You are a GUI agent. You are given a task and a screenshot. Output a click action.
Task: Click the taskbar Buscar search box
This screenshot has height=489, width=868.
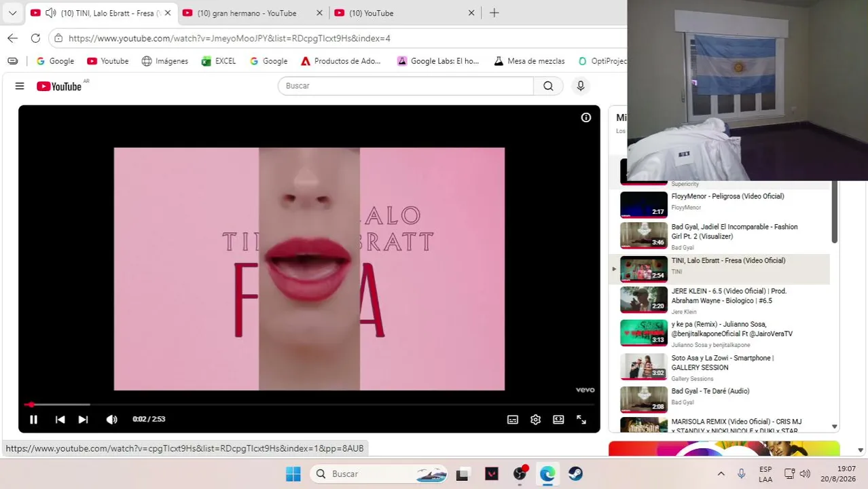click(380, 474)
